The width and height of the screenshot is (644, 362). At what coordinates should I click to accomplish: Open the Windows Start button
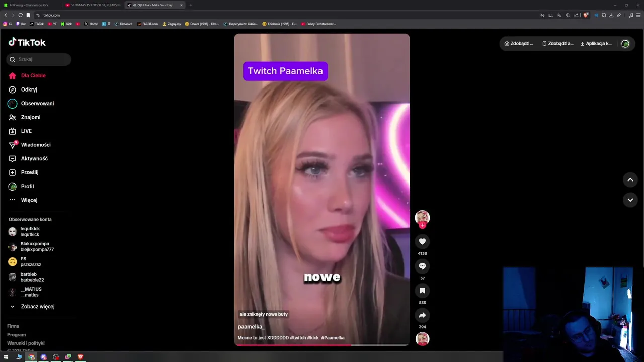click(x=7, y=357)
